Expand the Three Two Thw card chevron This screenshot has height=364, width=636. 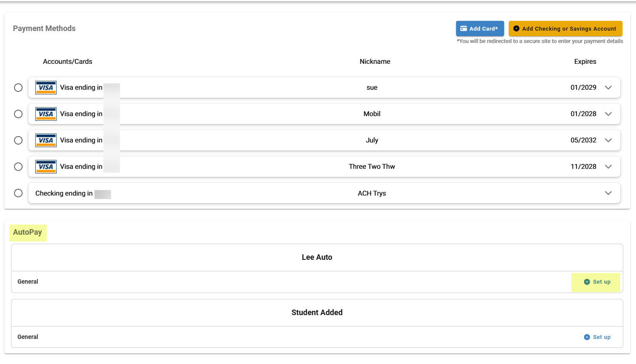coord(608,167)
